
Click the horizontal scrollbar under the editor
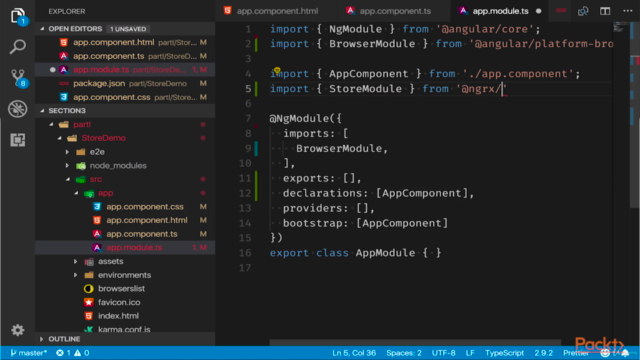(x=415, y=342)
